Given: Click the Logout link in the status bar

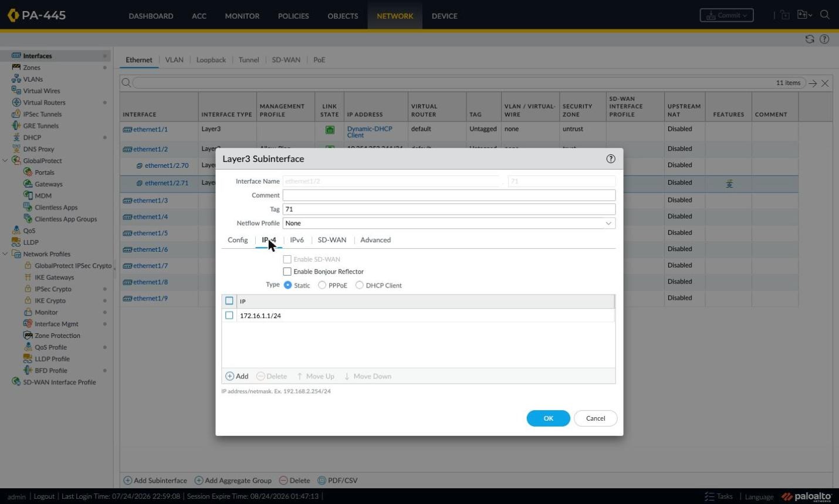Looking at the screenshot, I should [44, 496].
